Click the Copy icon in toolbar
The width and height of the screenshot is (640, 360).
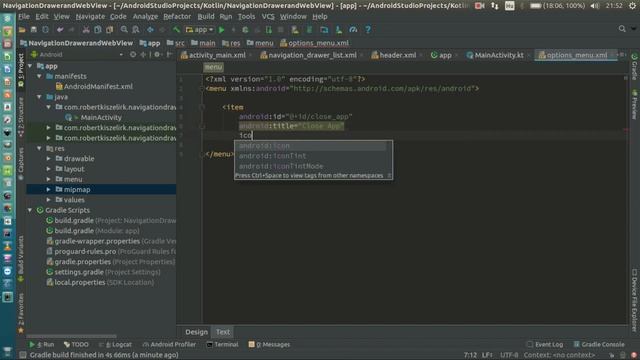(x=98, y=30)
